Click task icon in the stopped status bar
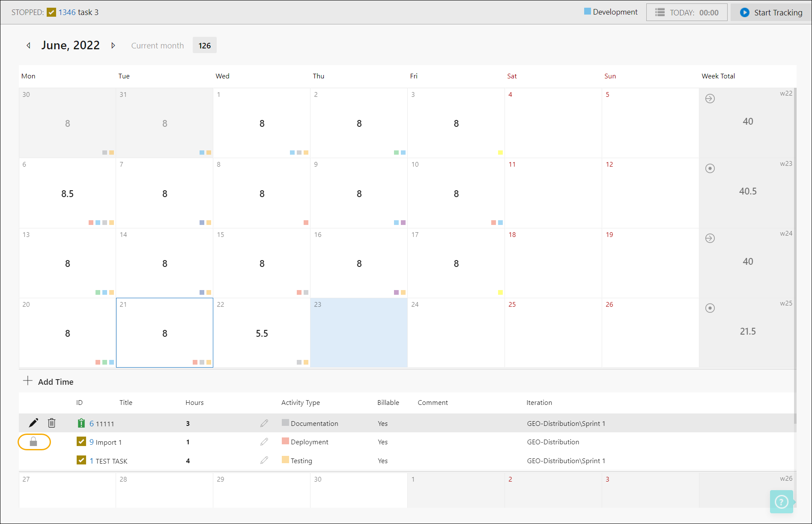 coord(51,12)
